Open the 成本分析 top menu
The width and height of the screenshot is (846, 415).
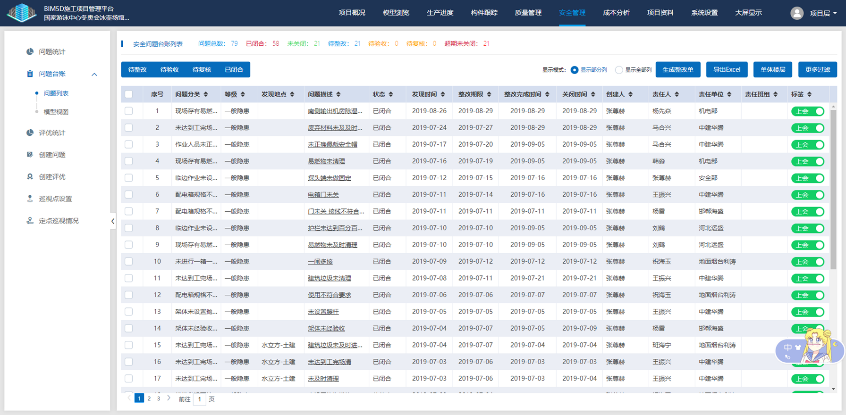(617, 13)
